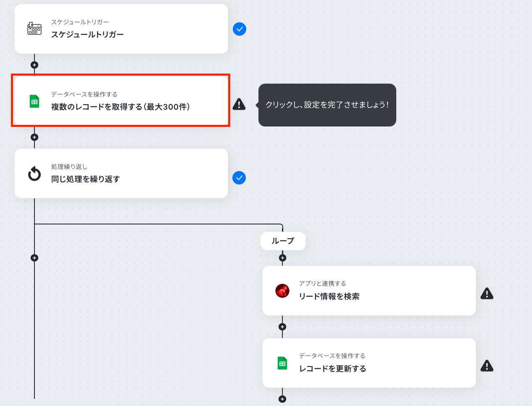532x406 pixels.
Task: Add a step below 複数のレコードを取得する card
Action: (x=34, y=137)
